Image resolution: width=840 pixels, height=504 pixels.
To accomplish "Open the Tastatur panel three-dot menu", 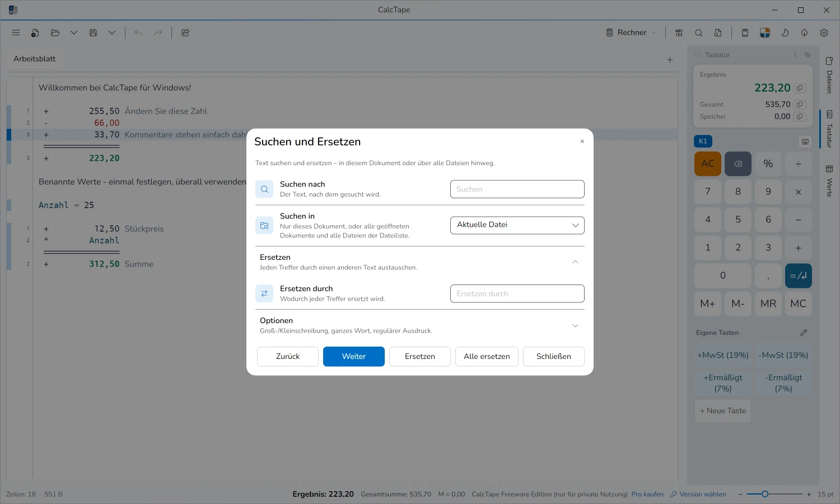I will [x=795, y=55].
